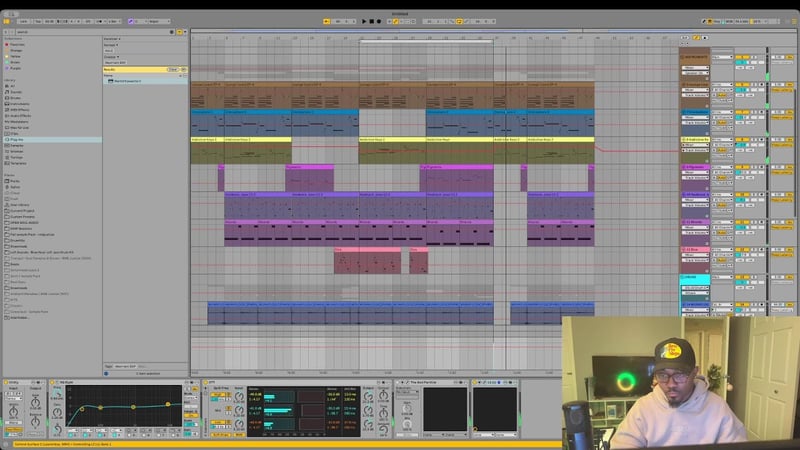Select The God Particle device title
The image size is (800, 450).
(x=423, y=382)
